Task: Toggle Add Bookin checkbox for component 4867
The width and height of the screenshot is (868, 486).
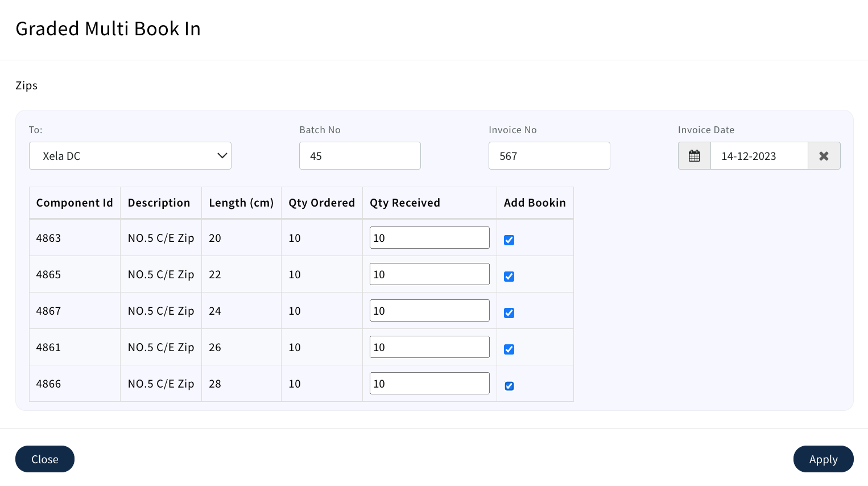Action: point(509,313)
